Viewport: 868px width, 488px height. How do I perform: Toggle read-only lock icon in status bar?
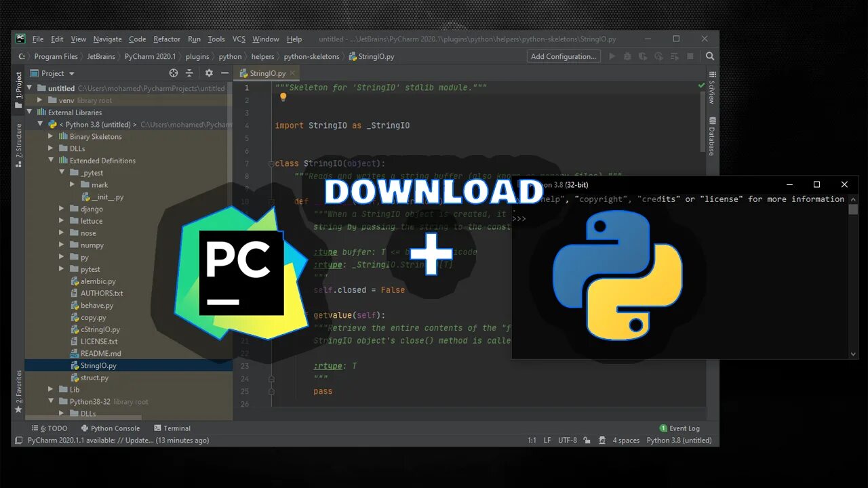click(x=587, y=441)
